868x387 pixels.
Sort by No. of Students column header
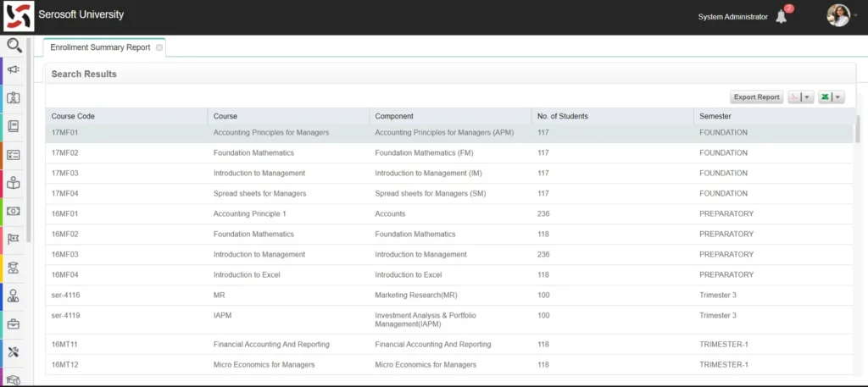(611, 116)
